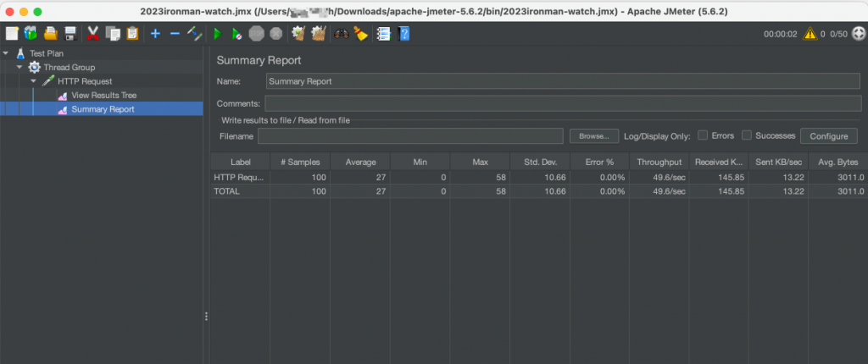Save the test plan
Screen dimensions: 868x364
70,34
